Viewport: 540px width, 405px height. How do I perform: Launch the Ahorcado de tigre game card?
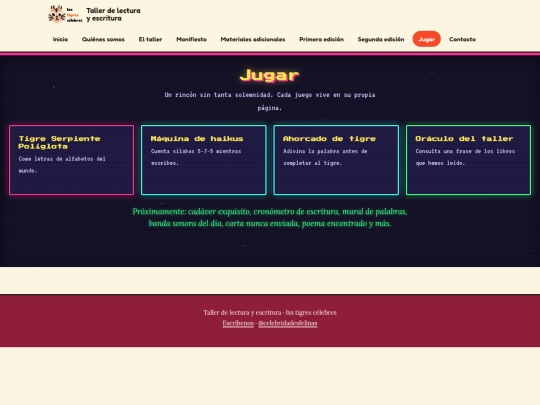click(x=336, y=160)
